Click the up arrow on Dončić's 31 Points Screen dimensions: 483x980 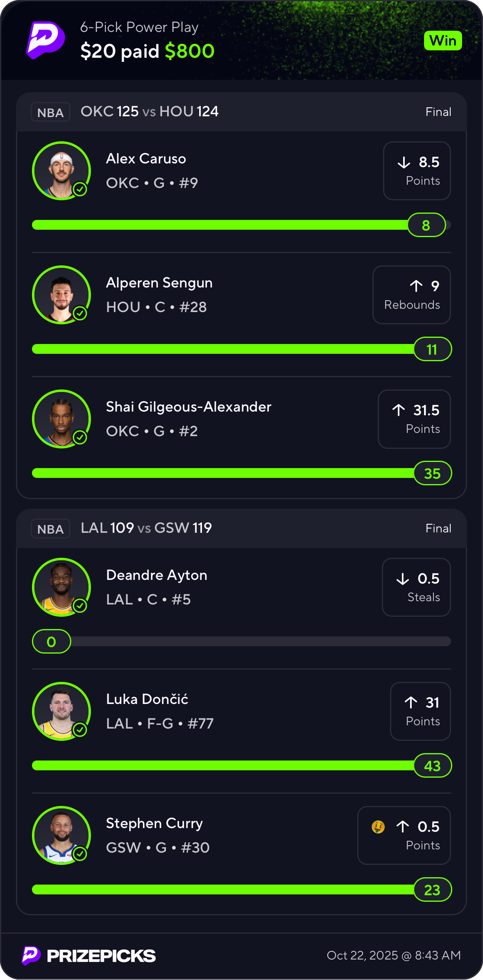tap(411, 703)
